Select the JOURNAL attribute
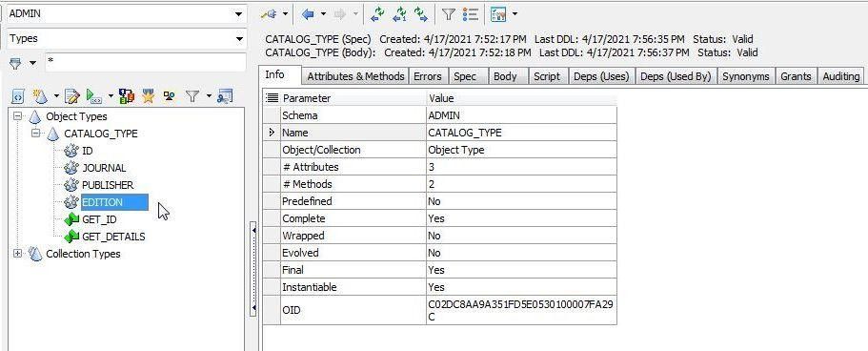This screenshot has width=868, height=351. tap(104, 168)
